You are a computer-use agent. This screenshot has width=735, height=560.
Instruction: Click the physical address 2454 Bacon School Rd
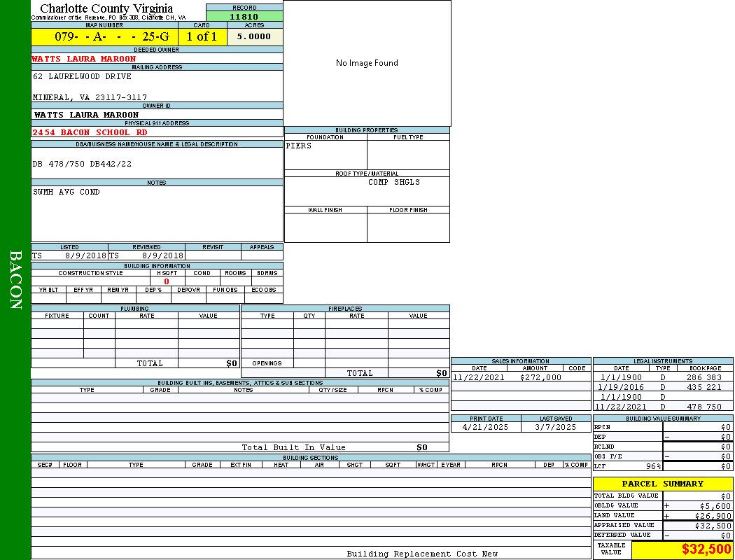(90, 132)
